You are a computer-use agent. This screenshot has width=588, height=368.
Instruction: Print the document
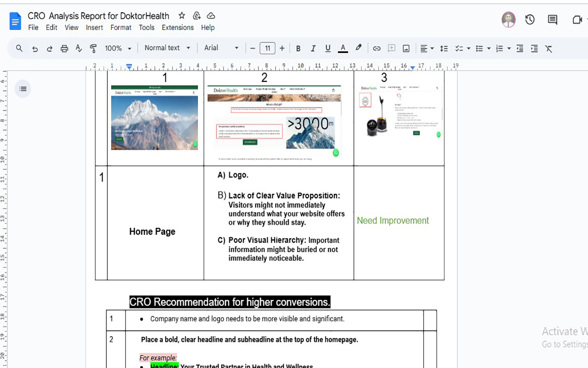(64, 48)
